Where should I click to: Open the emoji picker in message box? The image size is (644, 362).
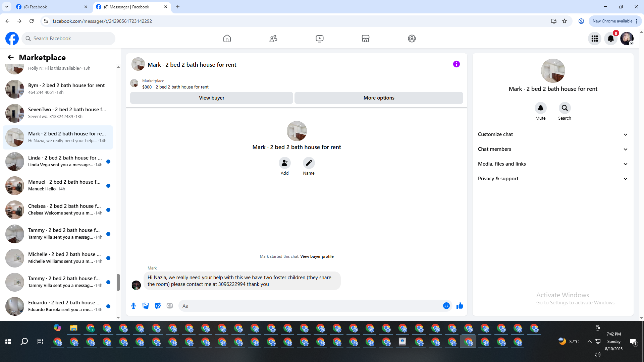click(446, 306)
